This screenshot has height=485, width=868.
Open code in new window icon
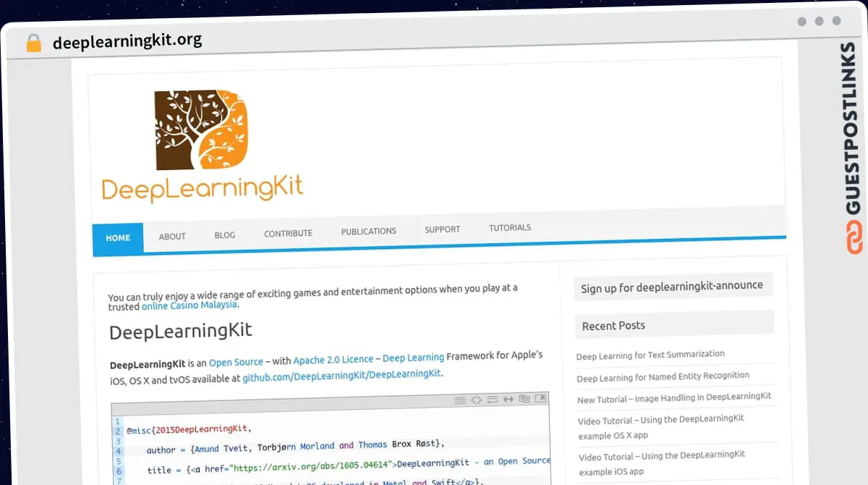[x=540, y=398]
